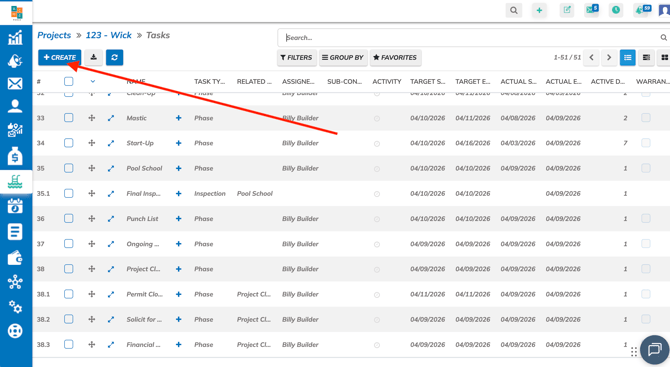
Task: Open the Group By dropdown
Action: tap(343, 58)
